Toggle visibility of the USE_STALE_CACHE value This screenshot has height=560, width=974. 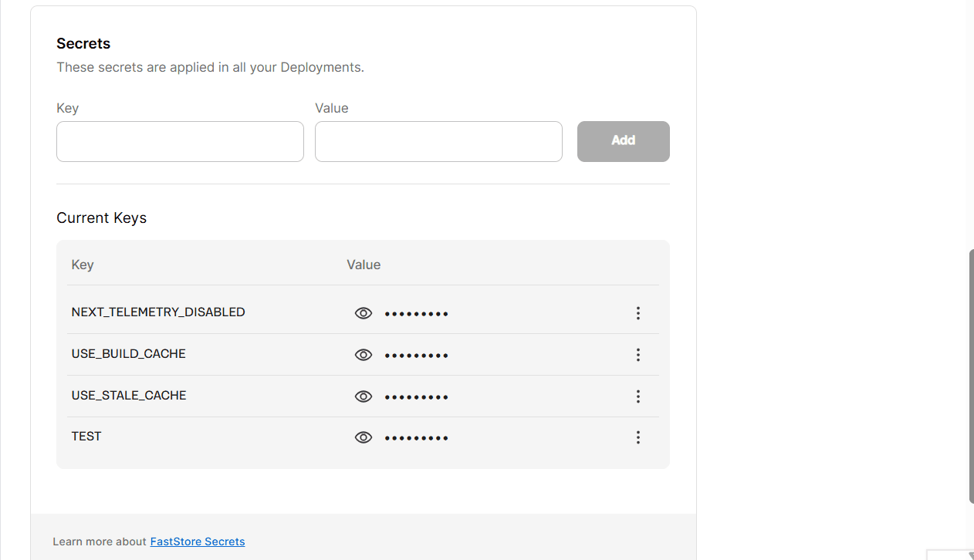363,396
